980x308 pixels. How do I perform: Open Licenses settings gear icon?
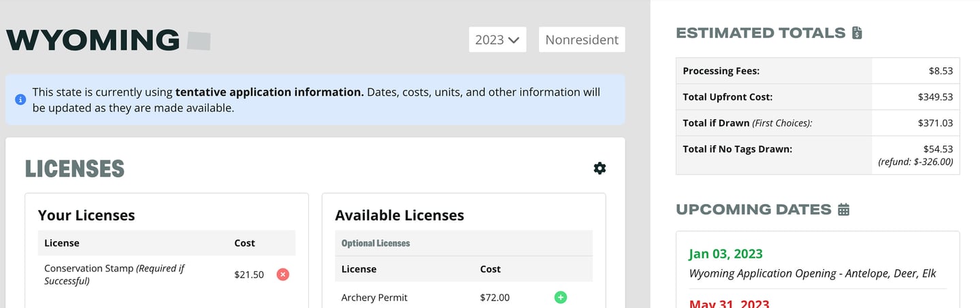[600, 168]
